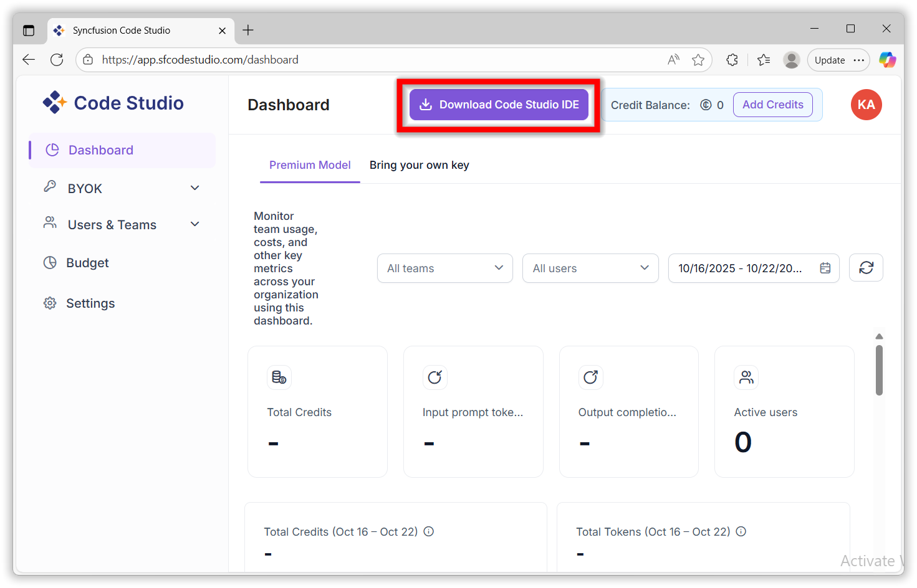
Task: Click the refresh data icon
Action: [866, 267]
